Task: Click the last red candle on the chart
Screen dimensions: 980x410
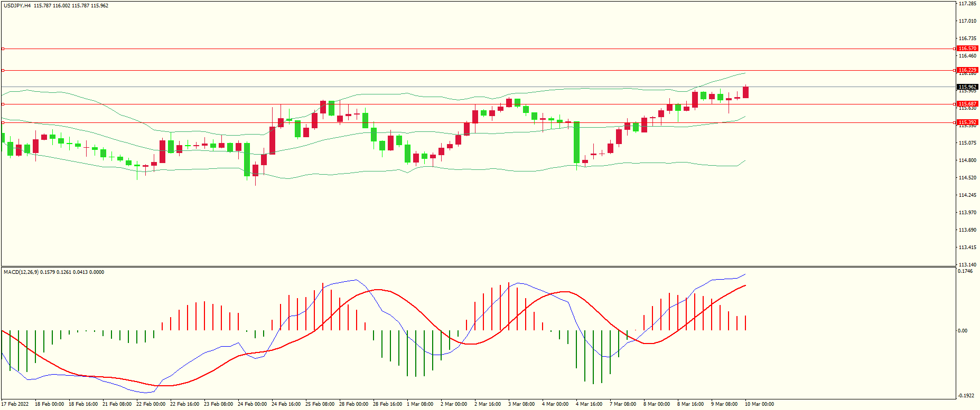Action: (x=745, y=92)
